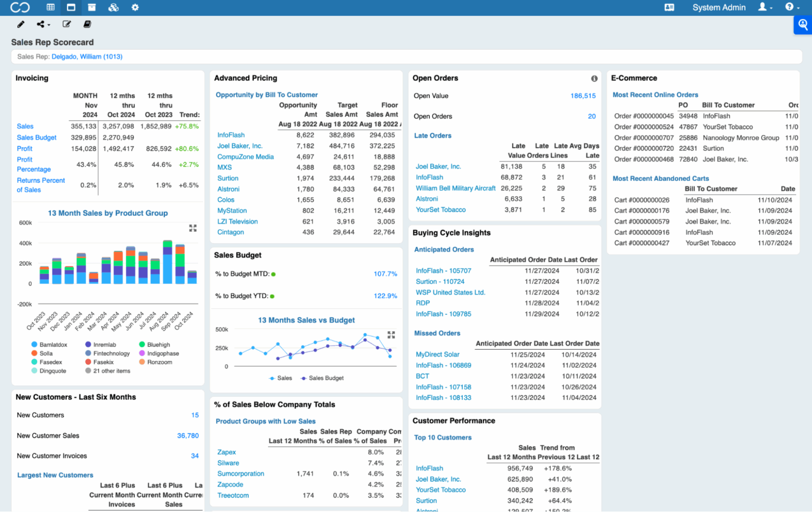Open the blue person search button
Viewport: 812px width, 512px height.
click(803, 25)
